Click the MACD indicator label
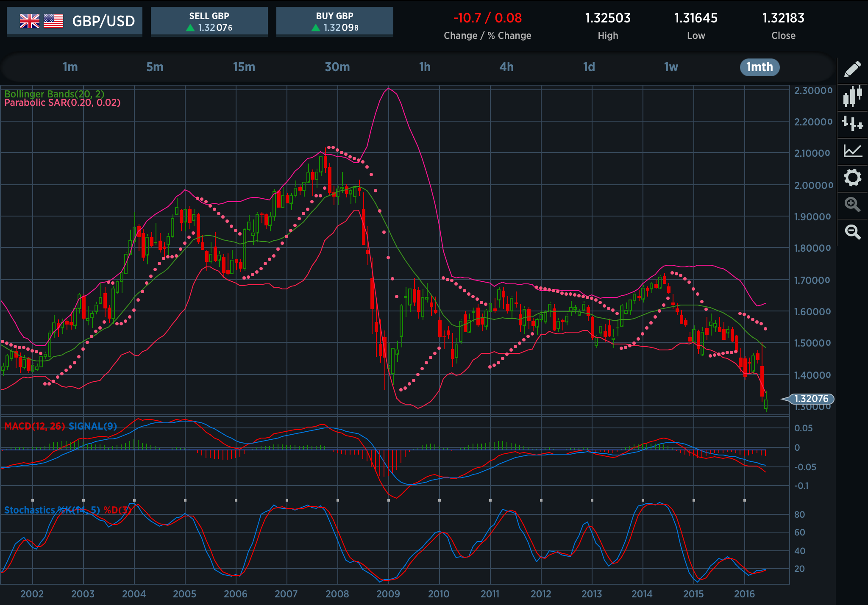The width and height of the screenshot is (868, 605). click(x=34, y=426)
